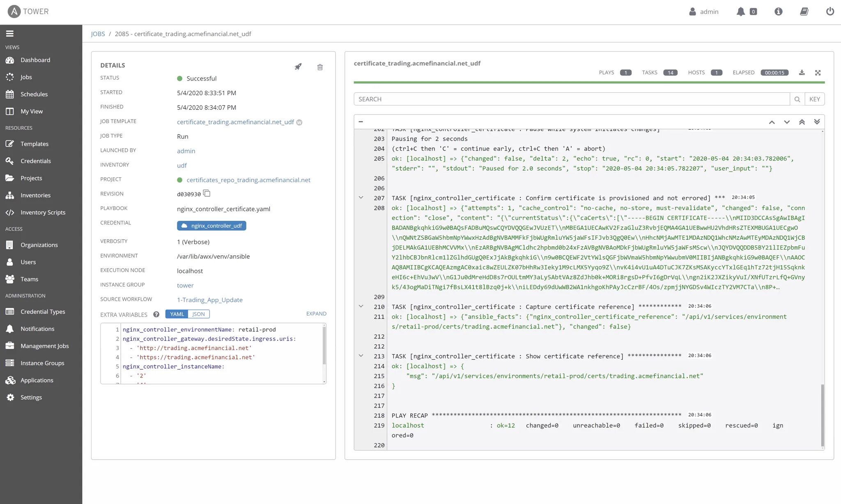Collapse all output with the minus button
This screenshot has width=841, height=504.
click(361, 121)
